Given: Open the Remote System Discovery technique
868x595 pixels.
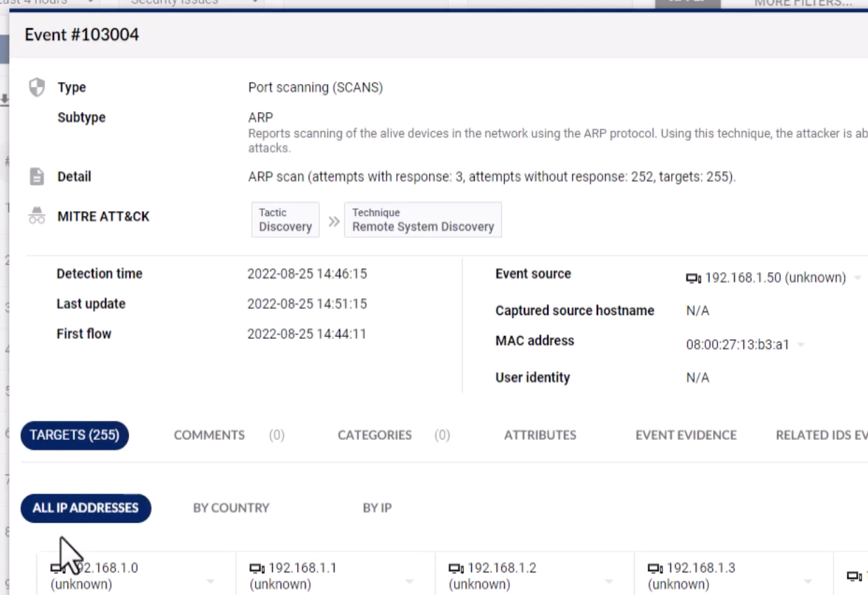Looking at the screenshot, I should [x=423, y=220].
